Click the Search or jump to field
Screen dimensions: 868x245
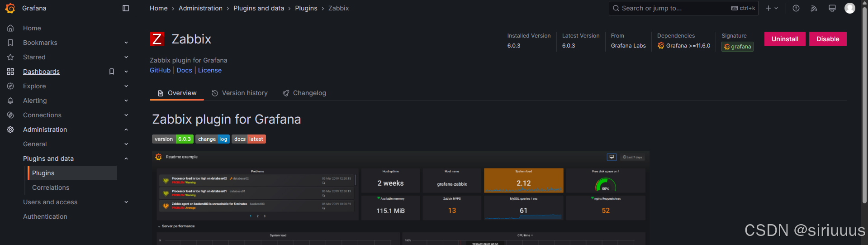(683, 8)
